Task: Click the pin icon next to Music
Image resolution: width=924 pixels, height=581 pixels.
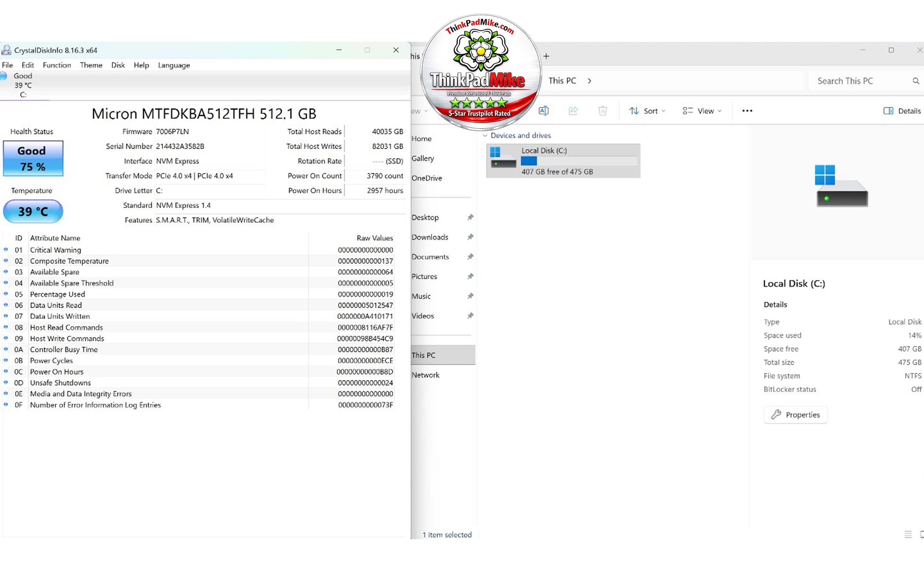Action: click(470, 296)
